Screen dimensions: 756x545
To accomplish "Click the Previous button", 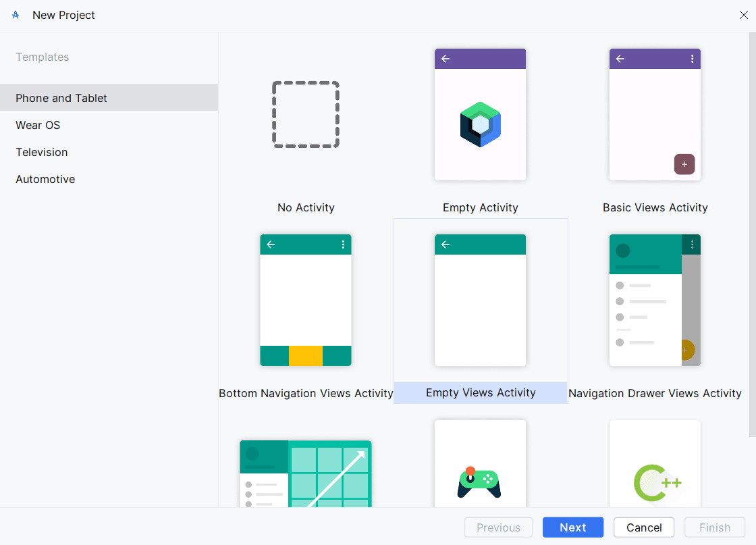I will (498, 527).
